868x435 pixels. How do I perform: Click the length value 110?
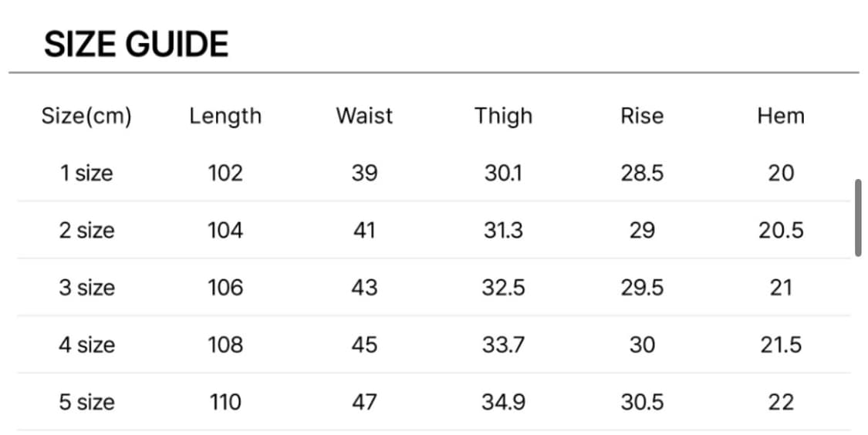click(225, 402)
